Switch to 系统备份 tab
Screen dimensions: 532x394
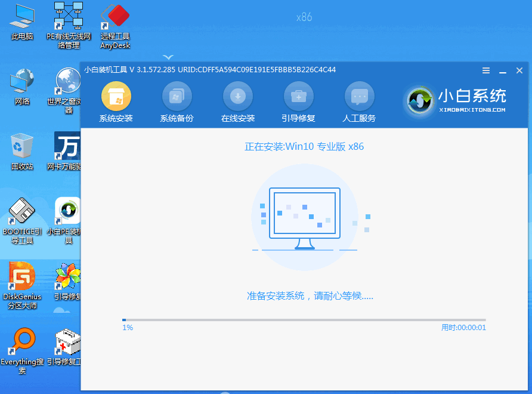point(177,102)
